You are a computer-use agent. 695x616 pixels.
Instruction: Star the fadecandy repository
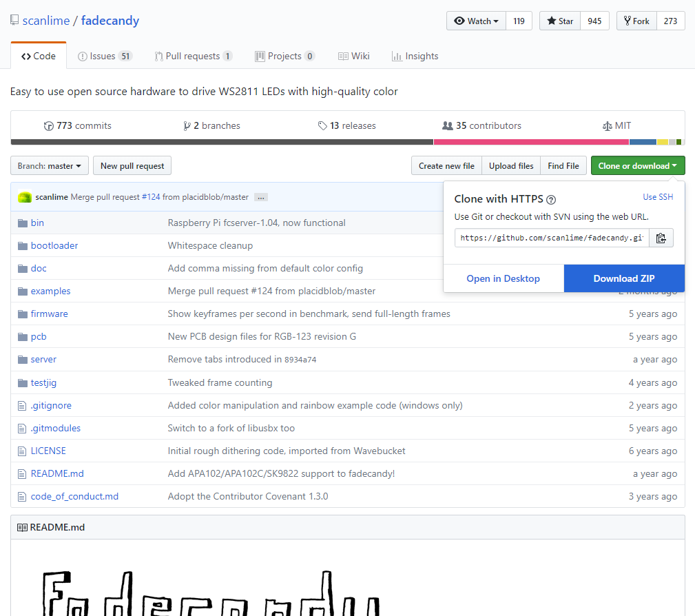point(560,21)
